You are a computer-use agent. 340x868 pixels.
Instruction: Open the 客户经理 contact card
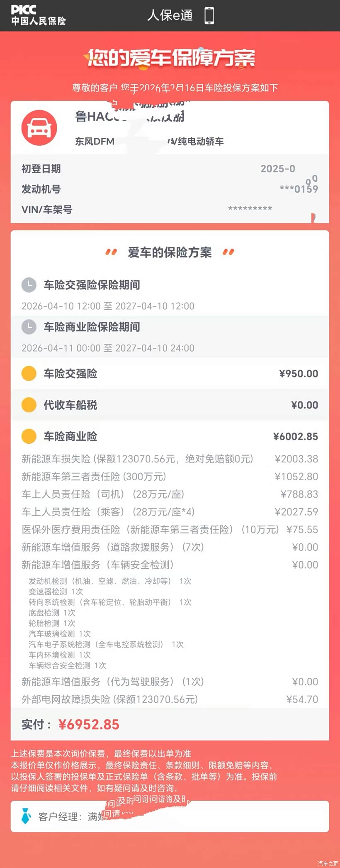point(170,816)
